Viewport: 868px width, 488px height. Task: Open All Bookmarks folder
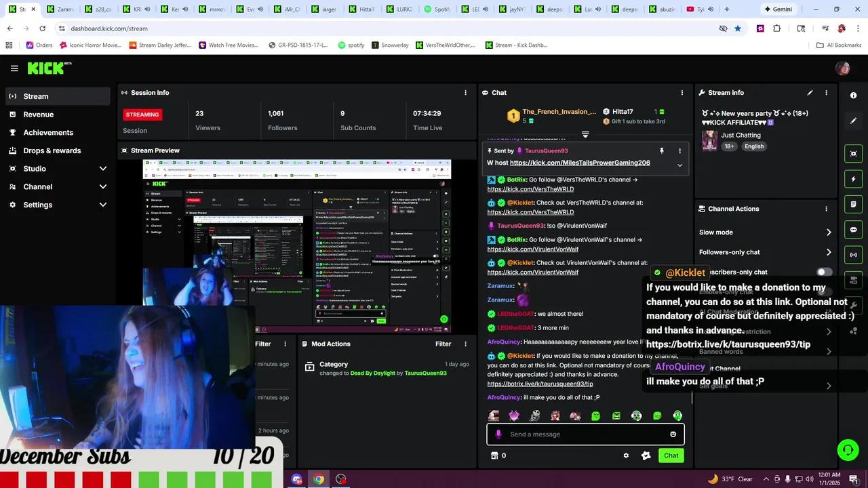839,45
